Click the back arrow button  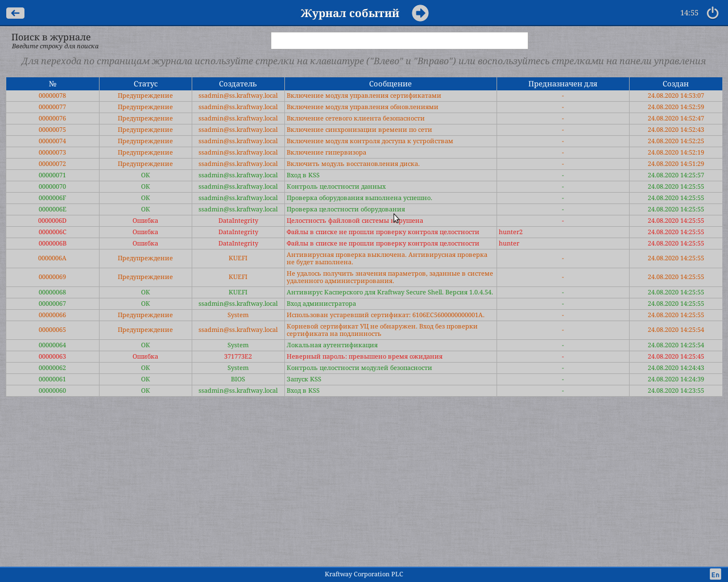tap(15, 13)
